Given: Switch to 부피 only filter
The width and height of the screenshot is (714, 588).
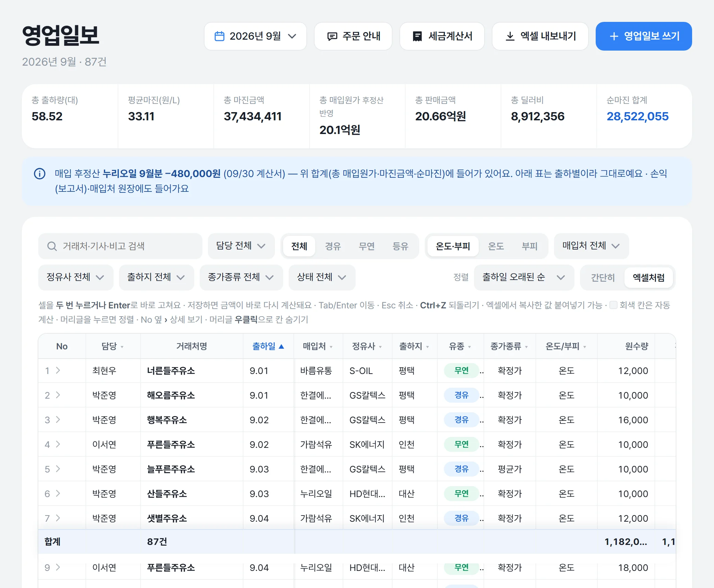Looking at the screenshot, I should [530, 246].
